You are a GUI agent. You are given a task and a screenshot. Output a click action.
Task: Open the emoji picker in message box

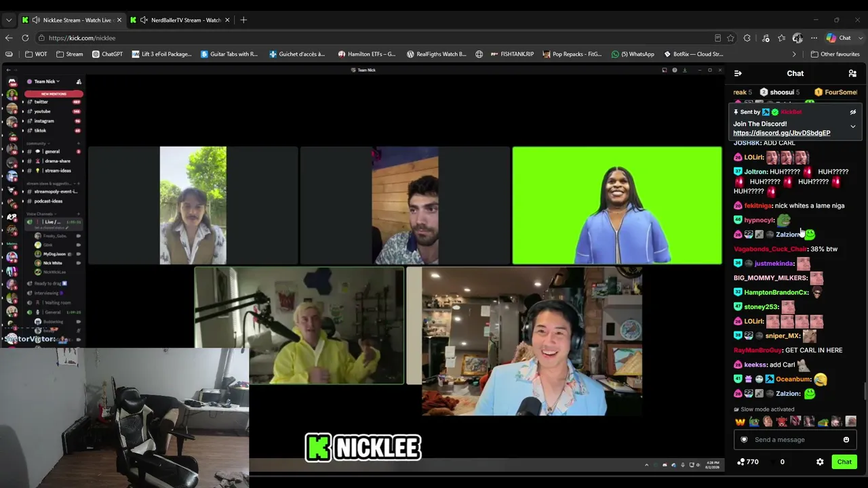846,440
